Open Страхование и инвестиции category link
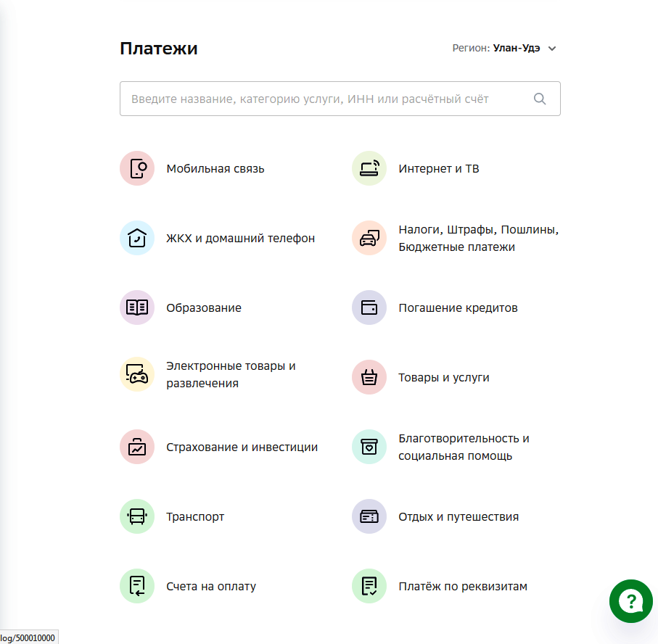 [x=242, y=447]
